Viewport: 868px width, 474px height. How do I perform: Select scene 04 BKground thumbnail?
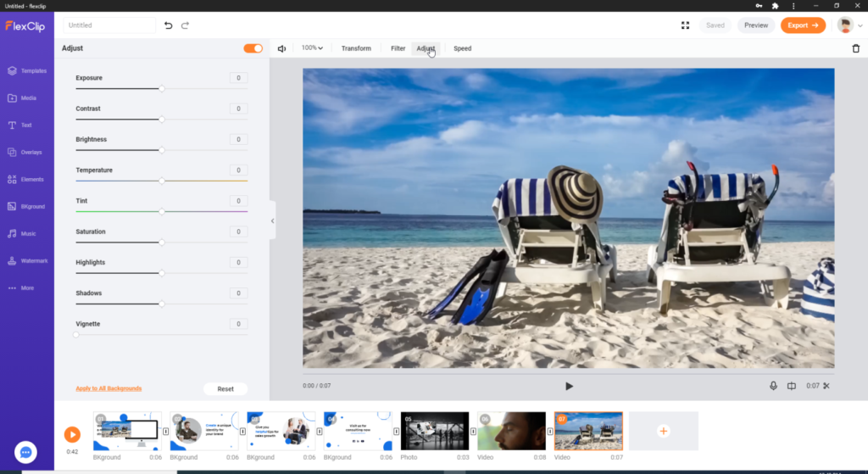pyautogui.click(x=359, y=432)
